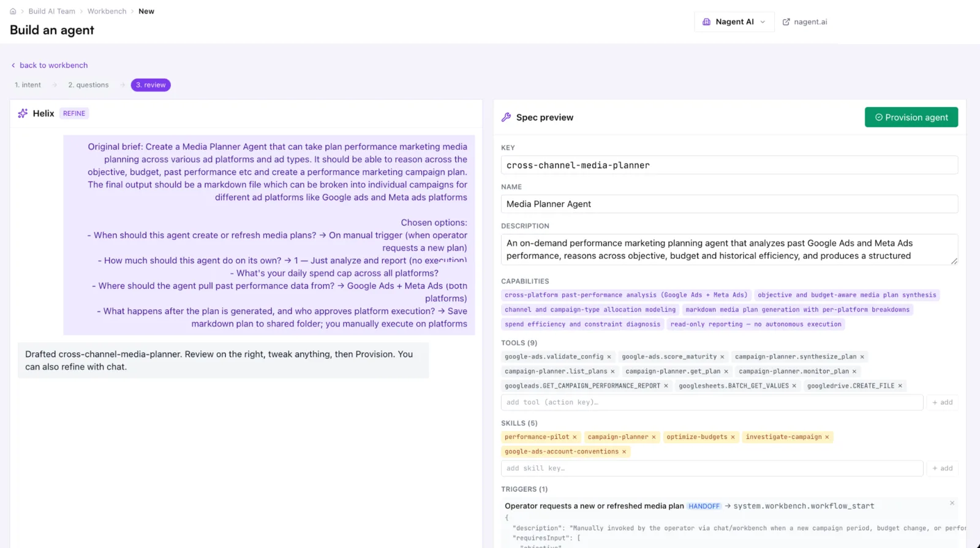The height and width of the screenshot is (548, 980).
Task: Remove googledrive.CREATE_FILE tool
Action: coord(900,386)
